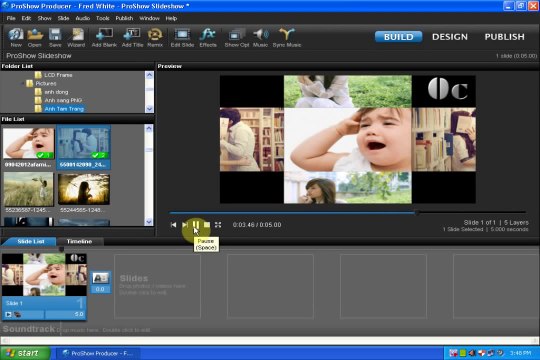Open the Effects (fx) tool

[208, 38]
